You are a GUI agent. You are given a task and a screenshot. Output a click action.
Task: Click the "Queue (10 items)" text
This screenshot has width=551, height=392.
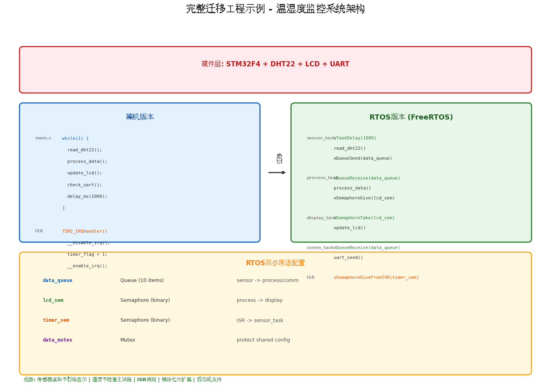tap(142, 280)
